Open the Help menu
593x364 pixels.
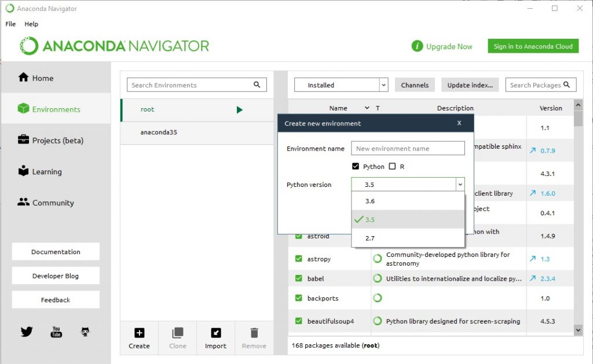(31, 24)
